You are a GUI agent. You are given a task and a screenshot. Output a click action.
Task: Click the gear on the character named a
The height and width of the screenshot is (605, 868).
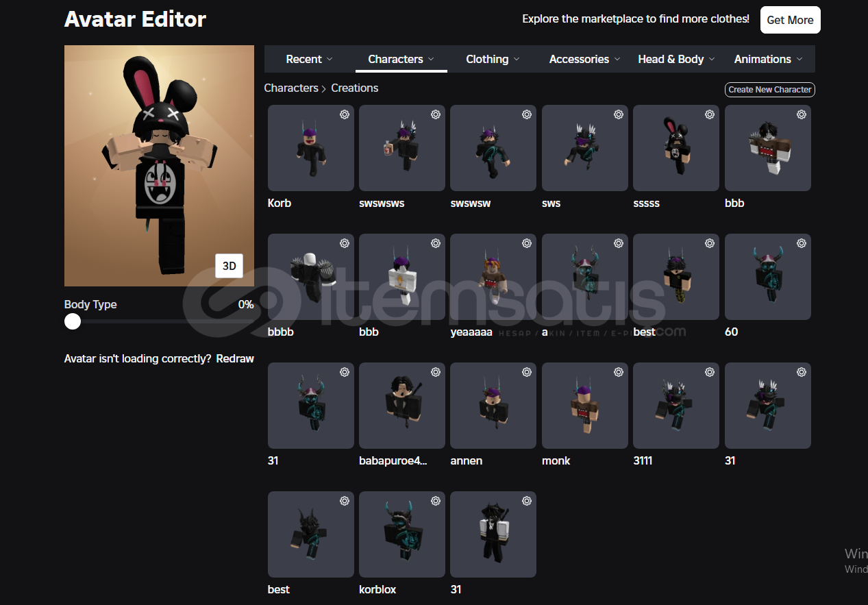[x=619, y=243]
